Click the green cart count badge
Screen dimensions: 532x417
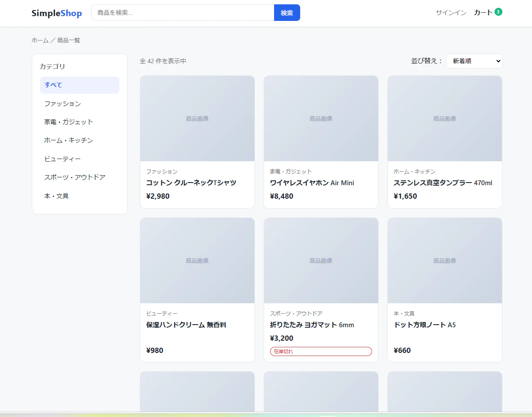(498, 12)
